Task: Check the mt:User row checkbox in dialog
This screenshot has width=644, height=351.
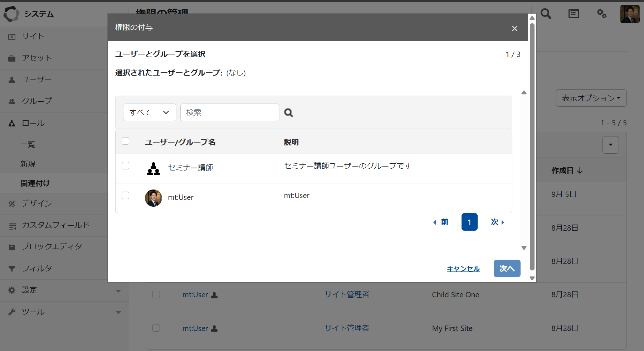Action: [x=126, y=196]
